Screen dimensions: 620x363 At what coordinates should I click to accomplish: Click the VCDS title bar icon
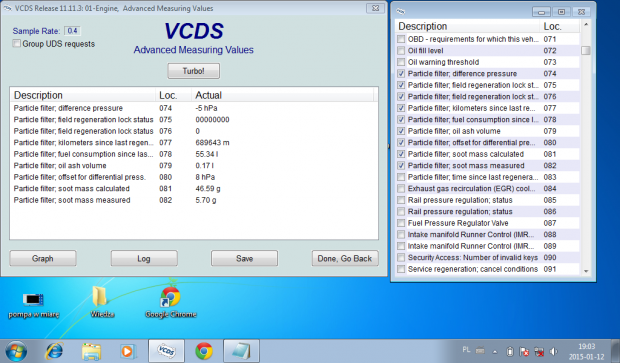pyautogui.click(x=7, y=8)
